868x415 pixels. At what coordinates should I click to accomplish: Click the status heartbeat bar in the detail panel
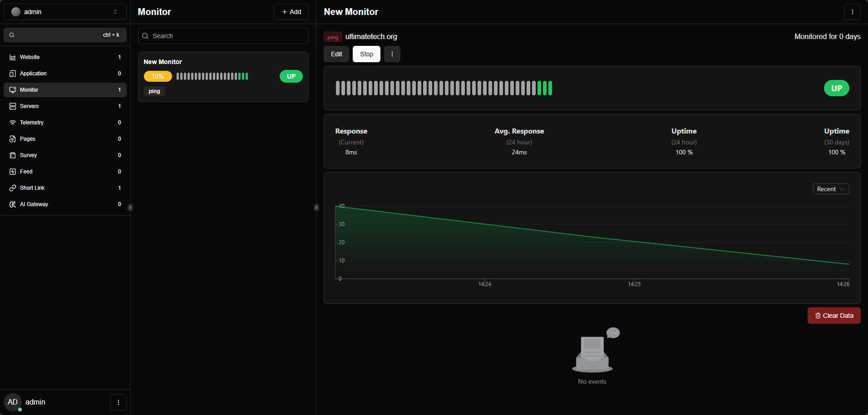tap(444, 88)
